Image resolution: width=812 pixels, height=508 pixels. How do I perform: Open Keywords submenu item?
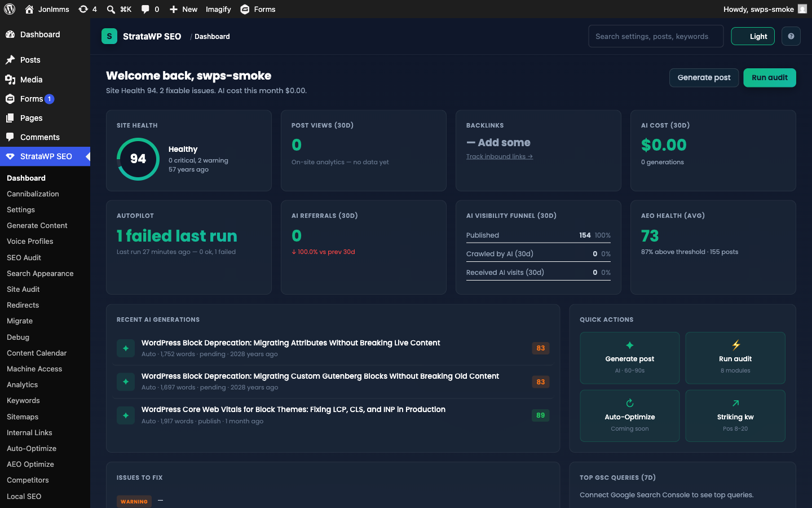click(23, 400)
